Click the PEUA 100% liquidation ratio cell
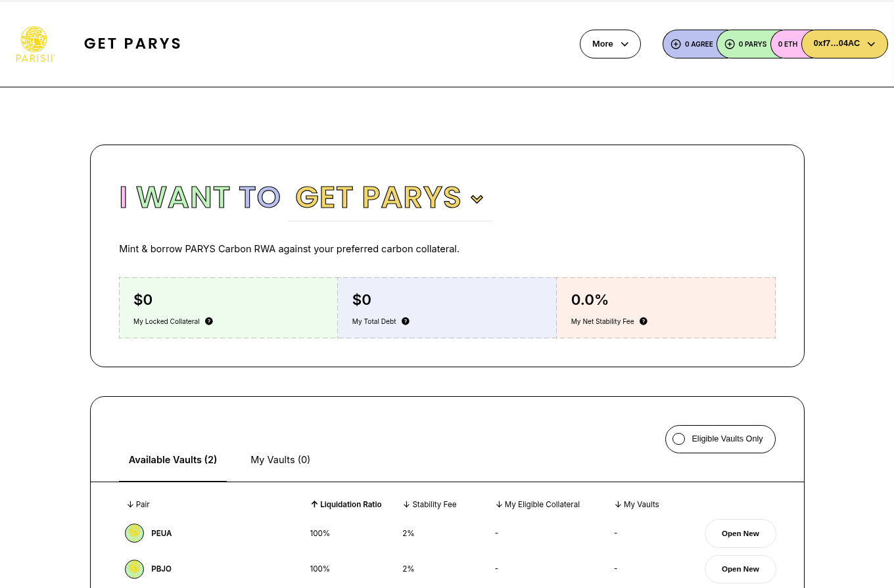The height and width of the screenshot is (588, 894). pyautogui.click(x=320, y=533)
